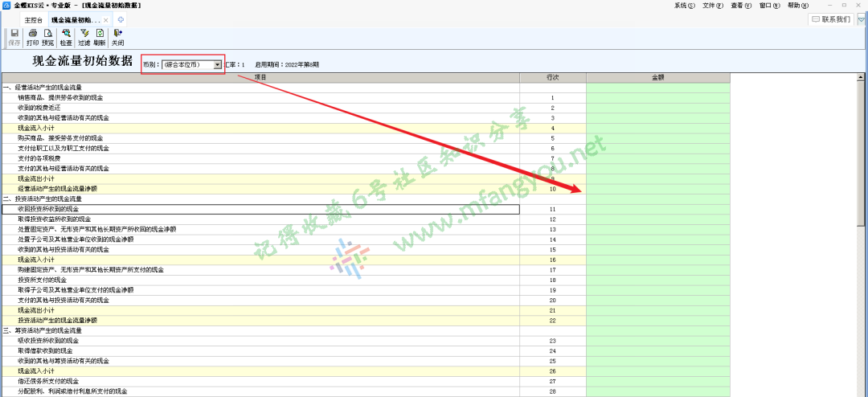
Task: Click the 保存 (Save) toolbar icon
Action: [x=14, y=37]
